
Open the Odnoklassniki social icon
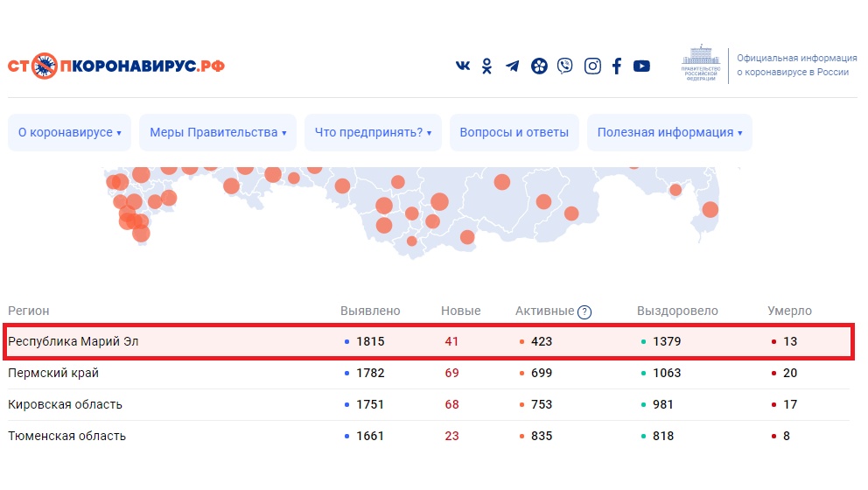487,66
